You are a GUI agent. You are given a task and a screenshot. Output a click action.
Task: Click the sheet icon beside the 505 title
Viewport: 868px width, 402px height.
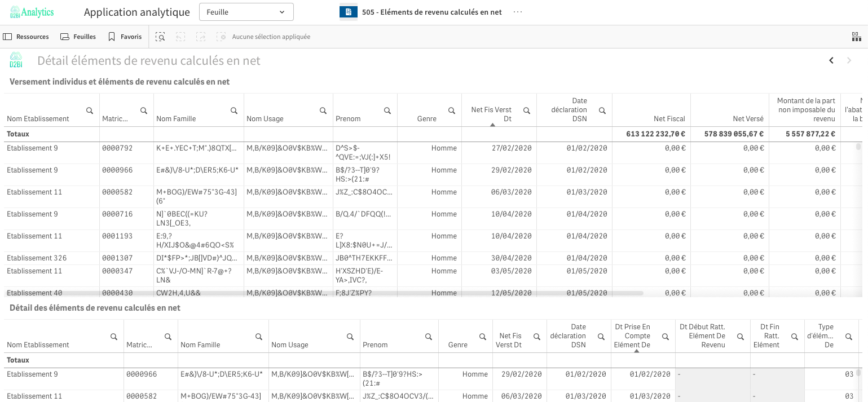coord(348,12)
